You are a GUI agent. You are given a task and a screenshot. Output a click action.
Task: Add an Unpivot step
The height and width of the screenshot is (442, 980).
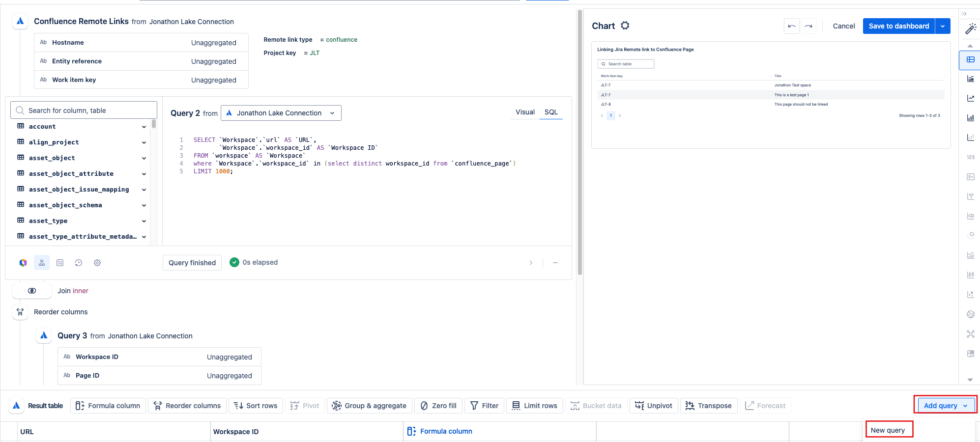(x=654, y=406)
